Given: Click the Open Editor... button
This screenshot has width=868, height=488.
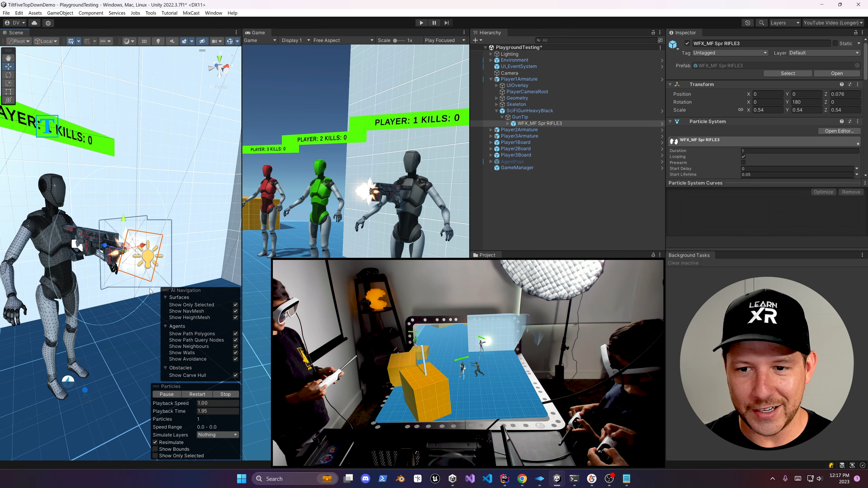Looking at the screenshot, I should coord(839,131).
